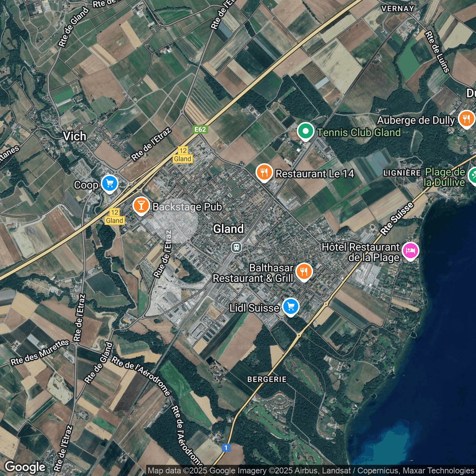This screenshot has height=476, width=476.
Task: Select the Hôtel Restaurant de la Plage bed icon
Action: pos(411,251)
